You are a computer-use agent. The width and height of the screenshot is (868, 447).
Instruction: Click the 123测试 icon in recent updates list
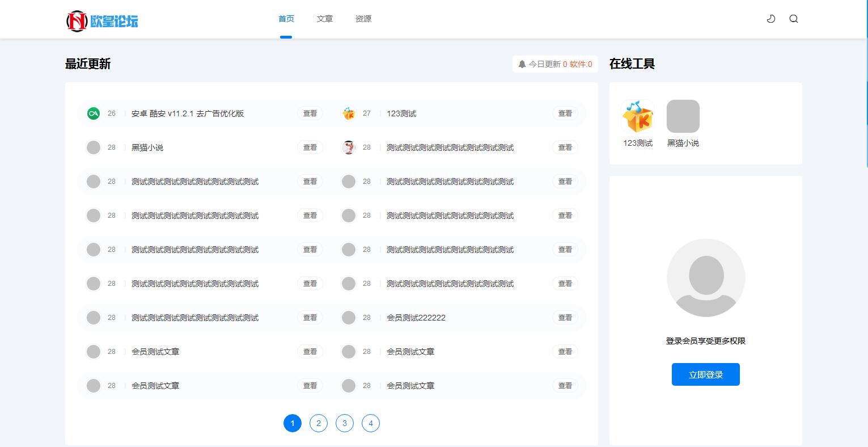(x=349, y=113)
